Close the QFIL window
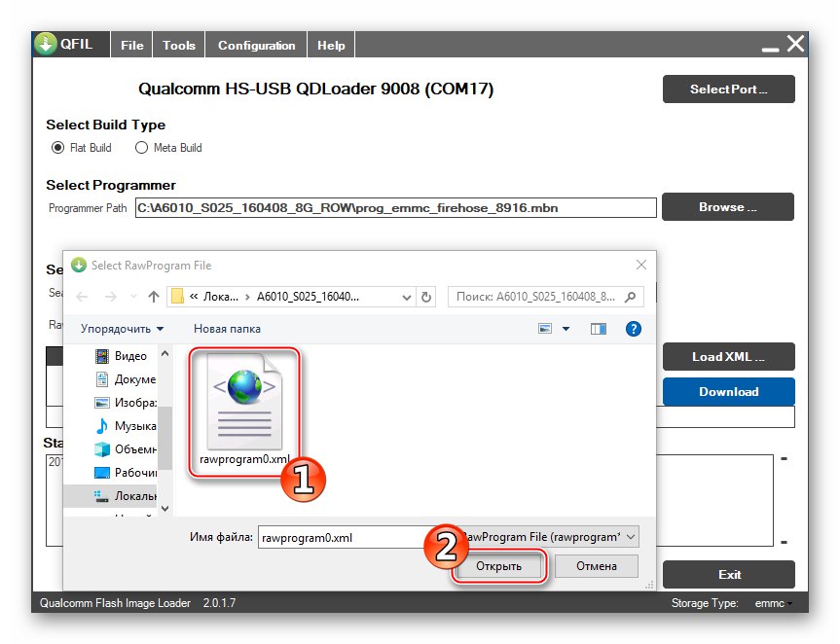The image size is (840, 644). (x=795, y=44)
